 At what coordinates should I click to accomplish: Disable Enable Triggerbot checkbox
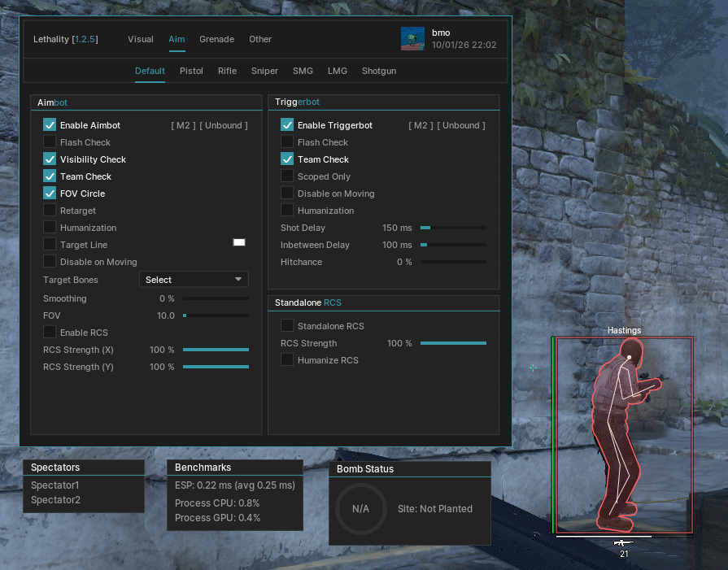287,125
